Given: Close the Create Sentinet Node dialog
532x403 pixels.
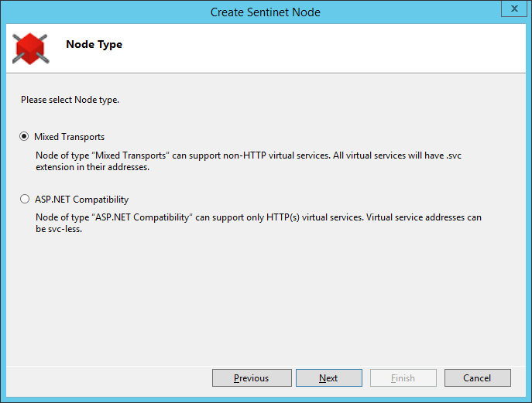Looking at the screenshot, I should point(514,9).
